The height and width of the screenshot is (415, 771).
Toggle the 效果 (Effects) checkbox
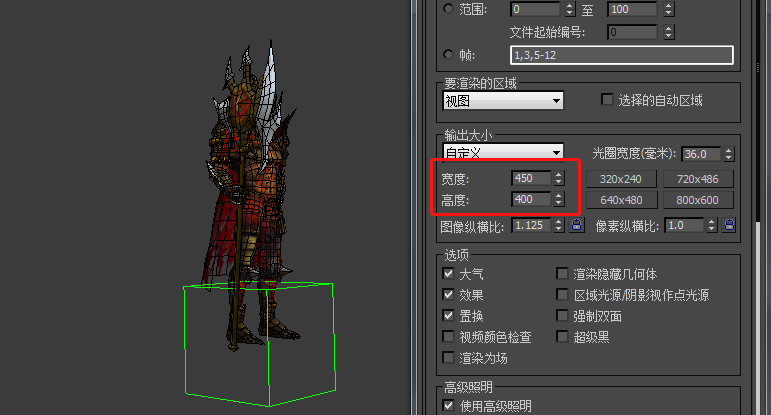(x=448, y=295)
